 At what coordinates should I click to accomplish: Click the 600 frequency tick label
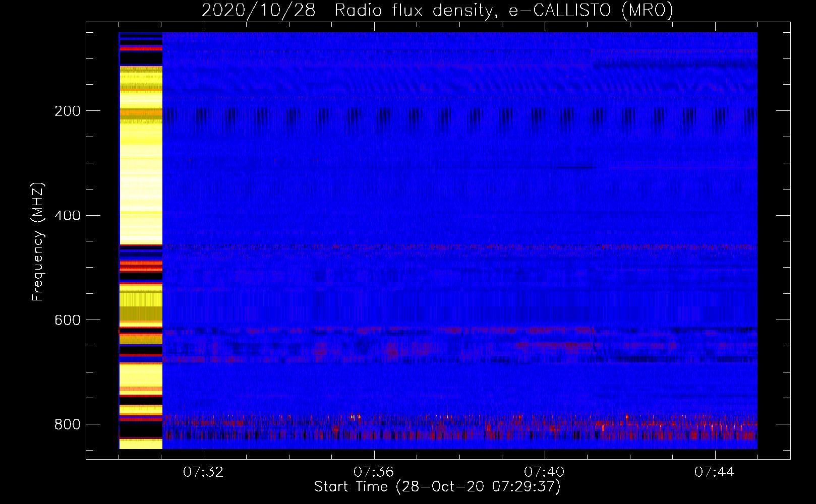tap(68, 321)
